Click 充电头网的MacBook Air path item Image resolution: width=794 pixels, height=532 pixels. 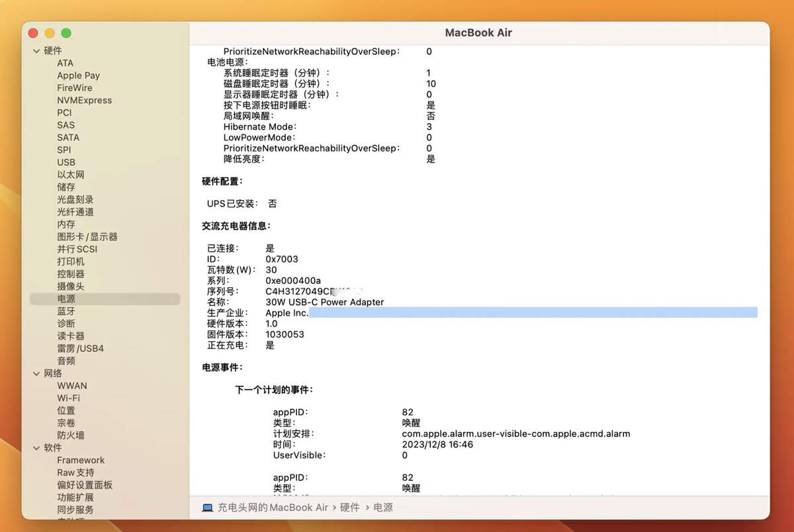[273, 508]
